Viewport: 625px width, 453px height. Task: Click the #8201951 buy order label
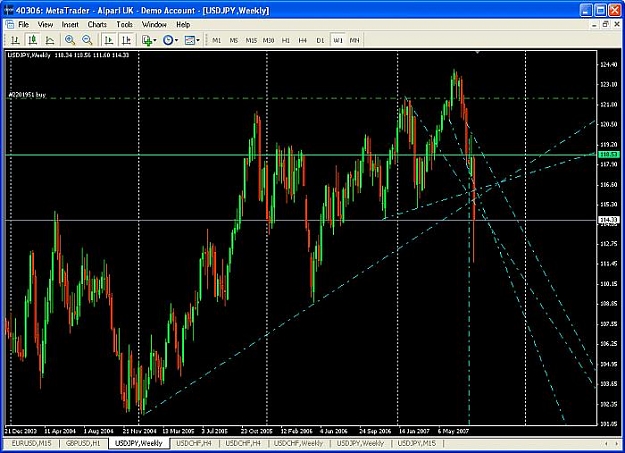pyautogui.click(x=27, y=95)
